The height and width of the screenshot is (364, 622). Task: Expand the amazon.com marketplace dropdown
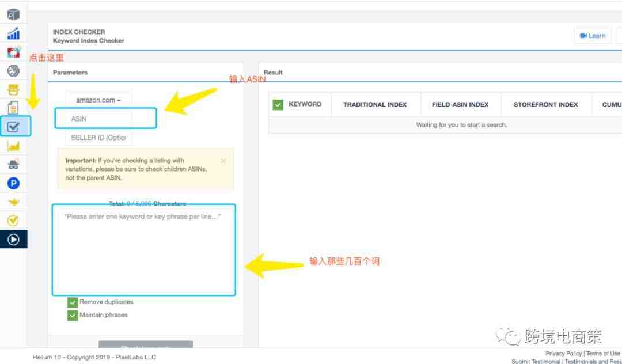98,100
